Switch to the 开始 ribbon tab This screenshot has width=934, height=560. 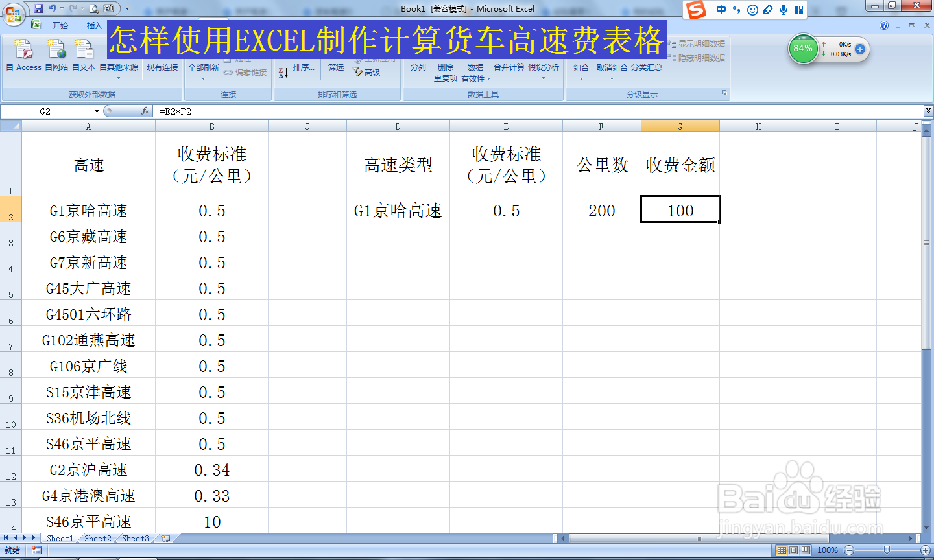60,25
